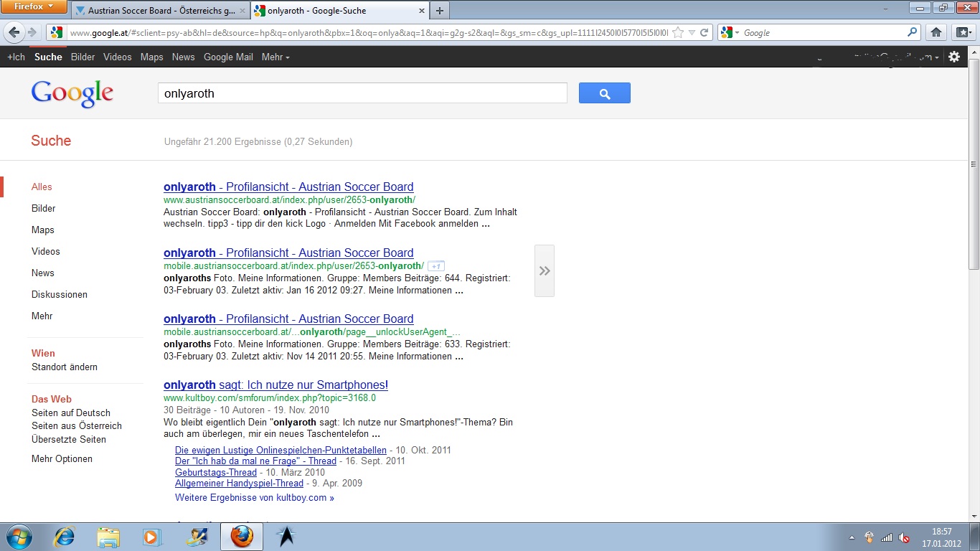Filter results by Bilder in sidebar
The height and width of the screenshot is (551, 980).
43,208
